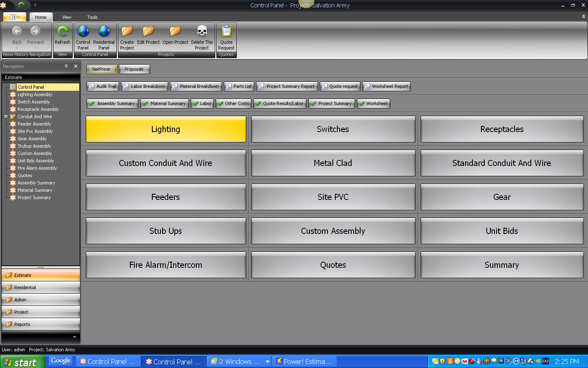Click the yellow Lighting button
588x368 pixels.
165,129
